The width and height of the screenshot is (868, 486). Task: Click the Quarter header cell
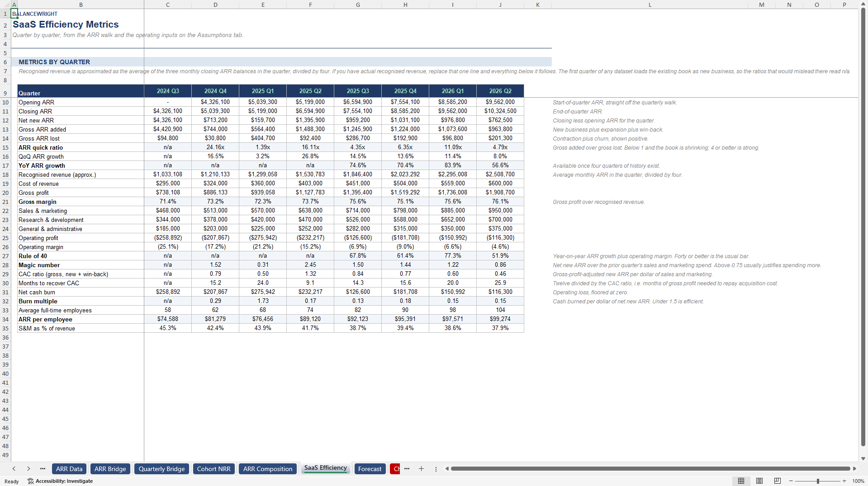click(x=81, y=91)
